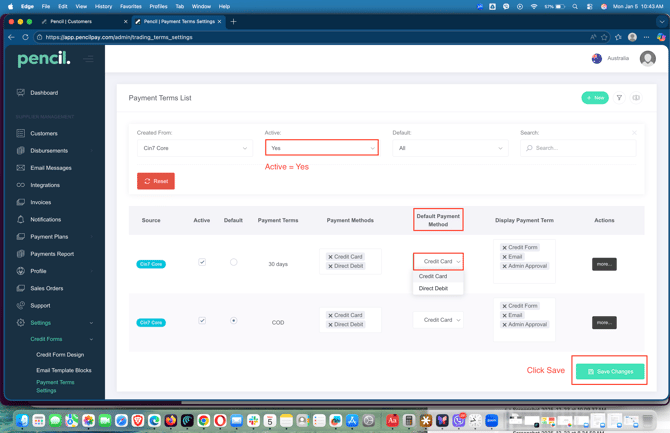Toggle Active checkbox for COD row

[202, 321]
